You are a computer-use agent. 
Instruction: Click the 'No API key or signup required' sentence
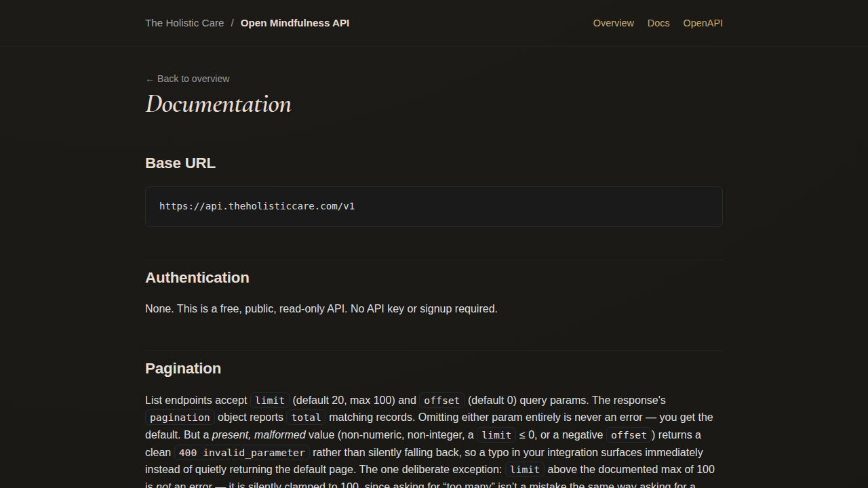pos(424,309)
